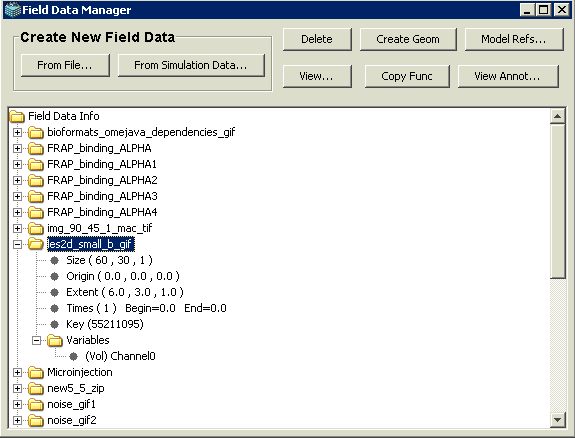Click the Copy Func button
Viewport: 575px width, 438px height.
(x=407, y=76)
